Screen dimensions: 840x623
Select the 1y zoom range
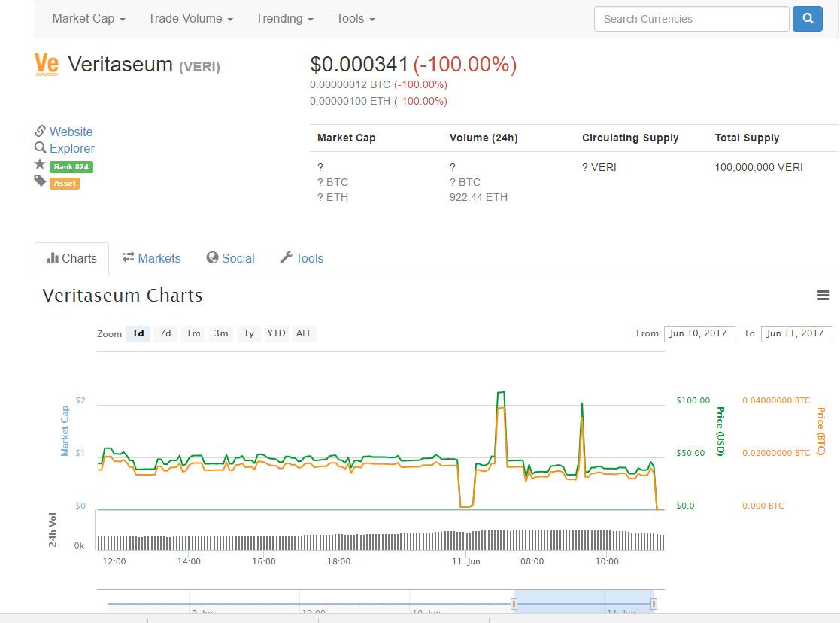pos(249,333)
